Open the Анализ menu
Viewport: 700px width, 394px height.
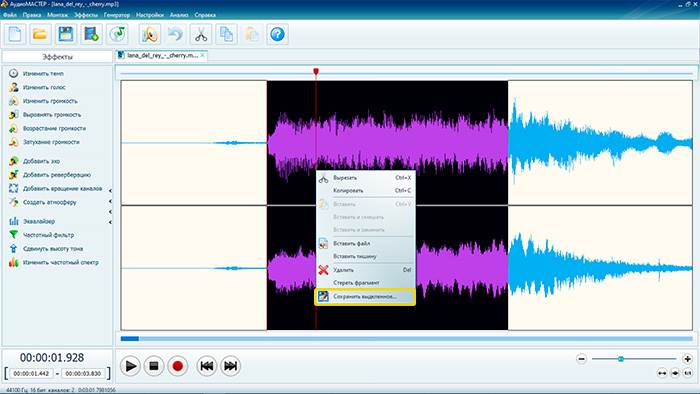[x=179, y=15]
